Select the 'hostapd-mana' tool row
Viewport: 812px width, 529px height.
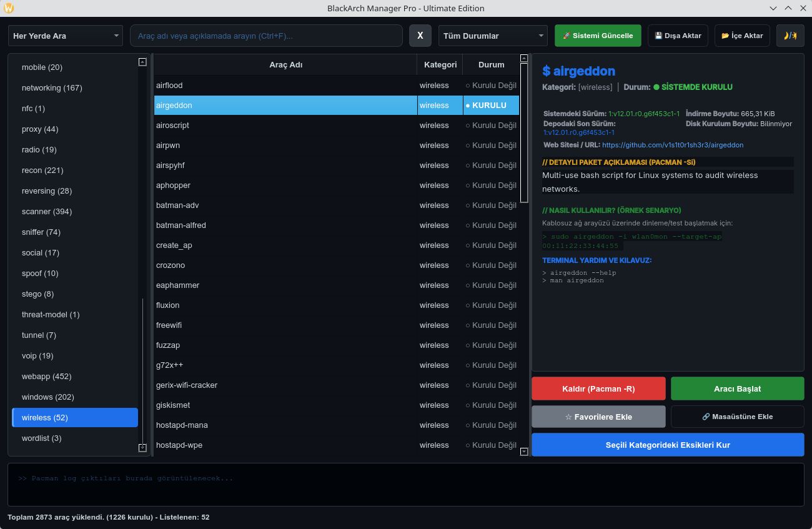pos(337,425)
